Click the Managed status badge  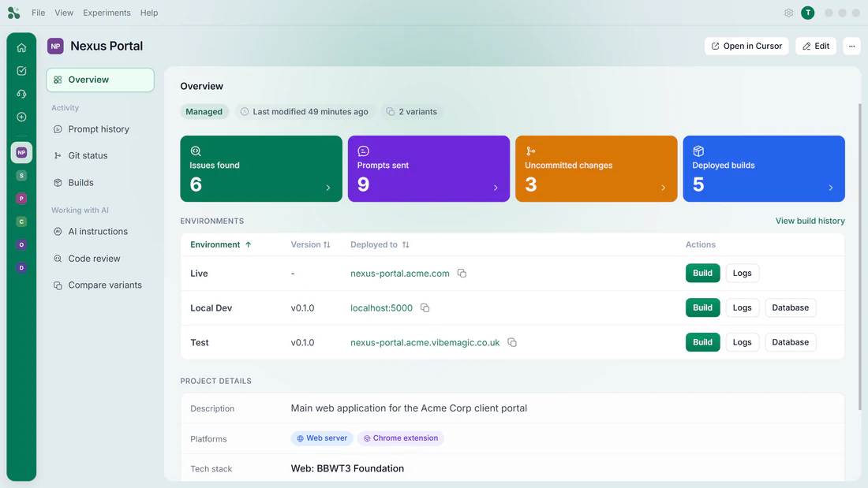coord(204,112)
